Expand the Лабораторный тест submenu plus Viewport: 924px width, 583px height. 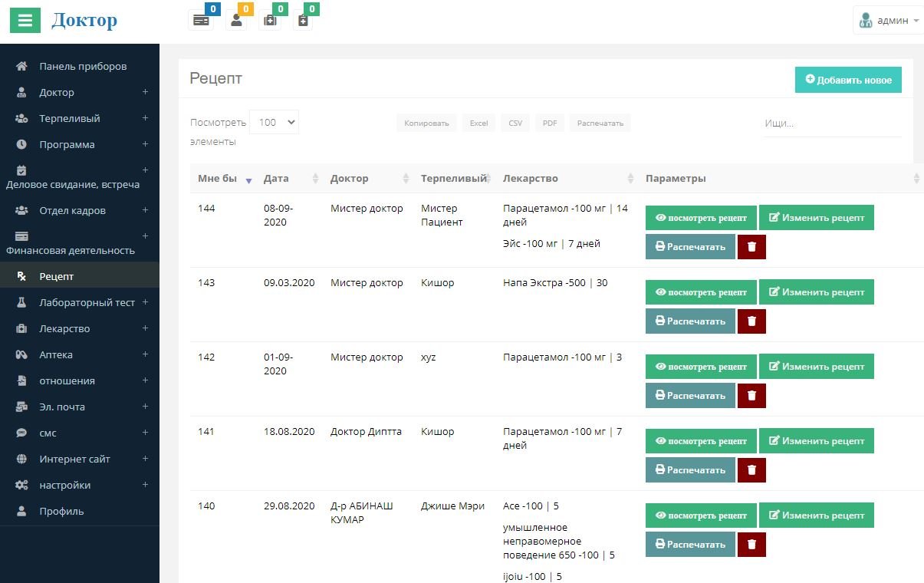(x=145, y=302)
